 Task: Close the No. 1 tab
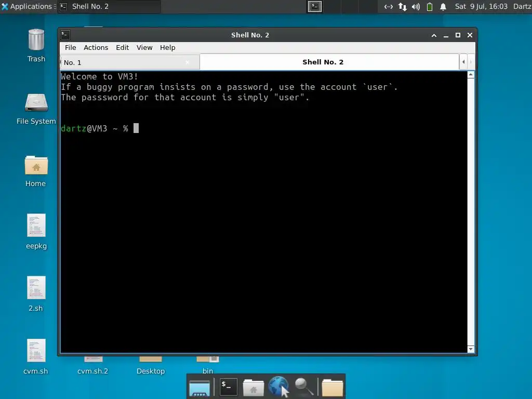[187, 62]
